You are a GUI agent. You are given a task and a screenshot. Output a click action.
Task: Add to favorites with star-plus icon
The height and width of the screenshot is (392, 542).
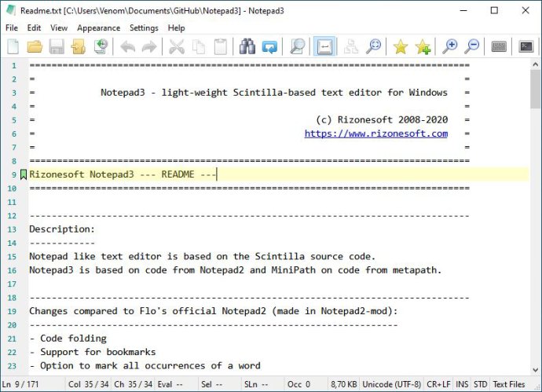pyautogui.click(x=423, y=46)
